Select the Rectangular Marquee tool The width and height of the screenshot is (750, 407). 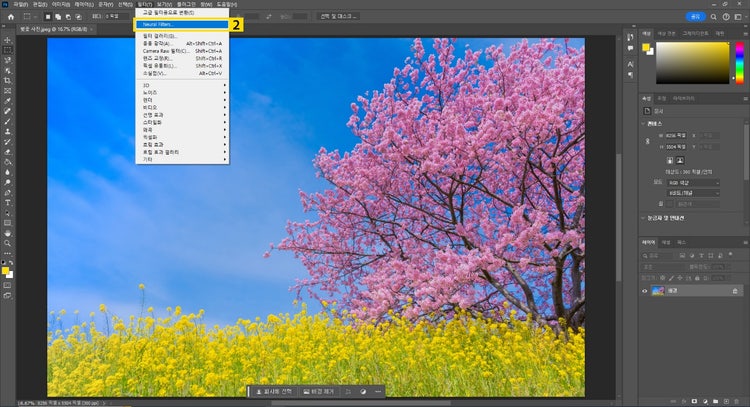(7, 49)
